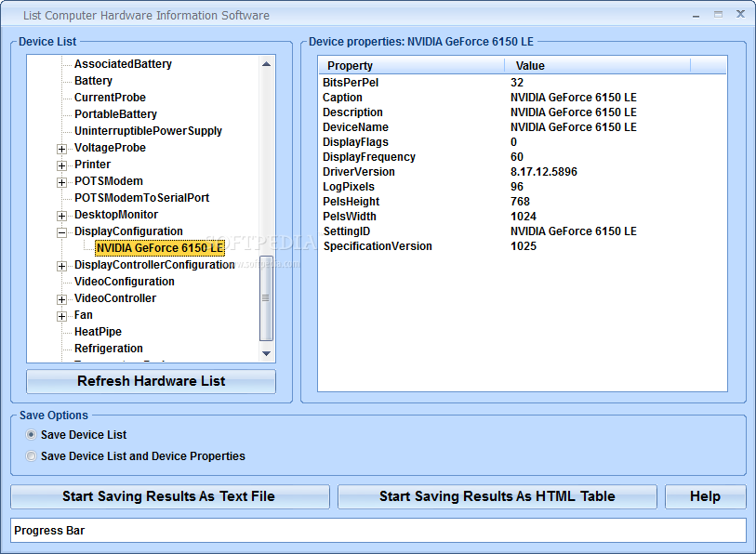Expand the DisplayControllerConfiguration node
This screenshot has height=554, width=756.
point(61,266)
